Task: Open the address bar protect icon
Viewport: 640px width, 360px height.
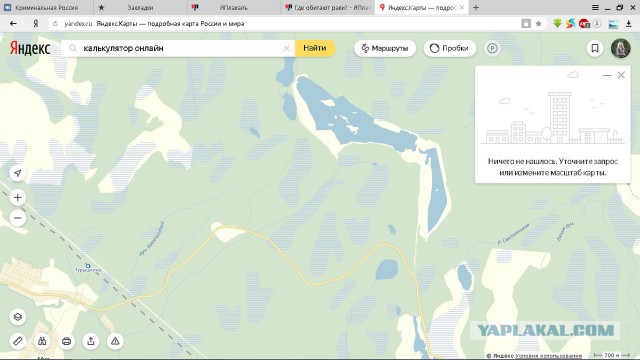Action: [x=526, y=24]
